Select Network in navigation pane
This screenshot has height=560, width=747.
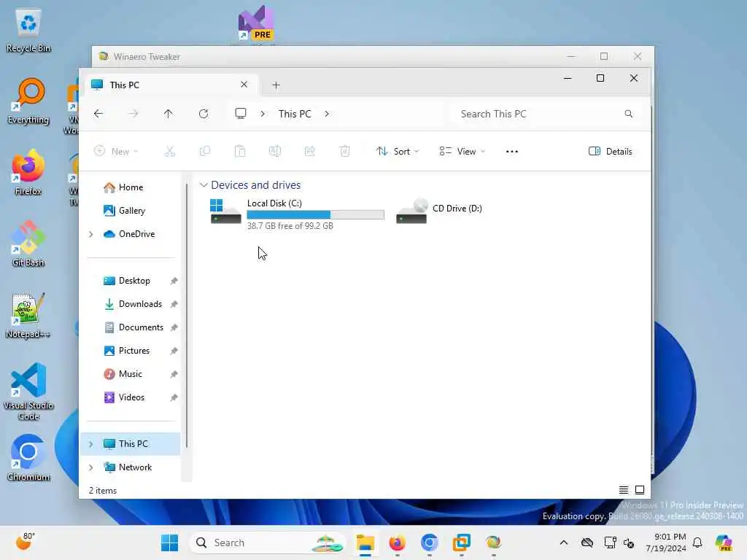[x=135, y=467]
